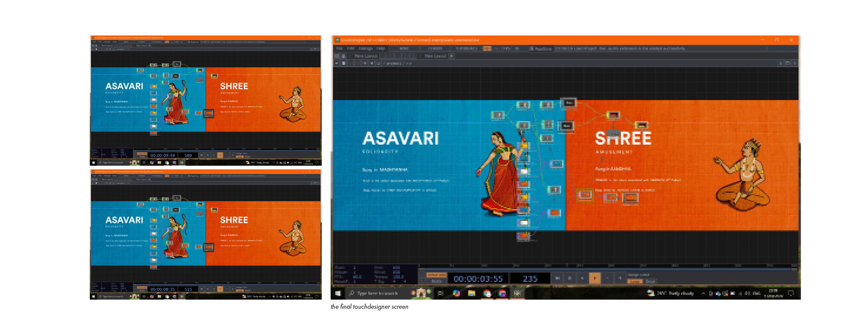The image size is (868, 335).
Task: Click the frame field showing 515
Action: (x=188, y=289)
